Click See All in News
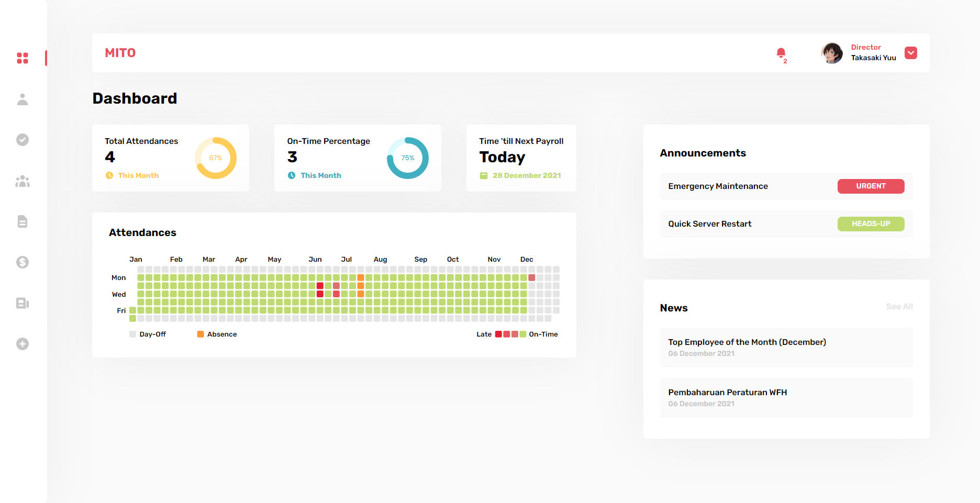 (x=899, y=307)
